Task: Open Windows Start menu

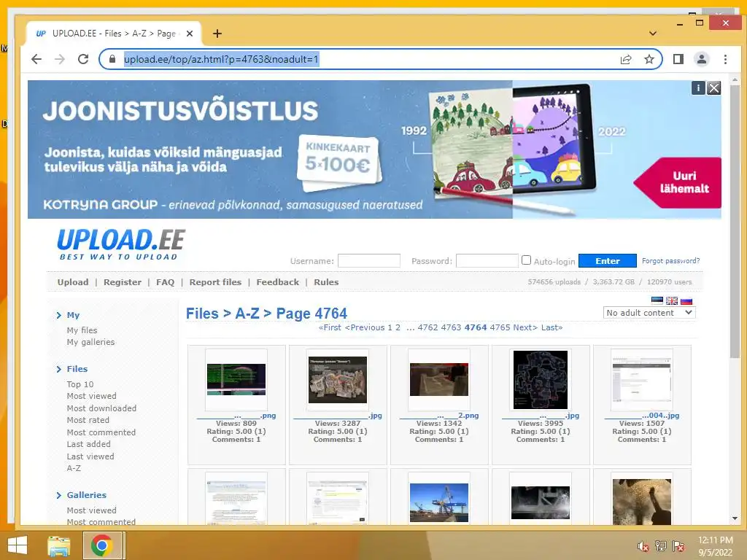Action: tap(18, 545)
